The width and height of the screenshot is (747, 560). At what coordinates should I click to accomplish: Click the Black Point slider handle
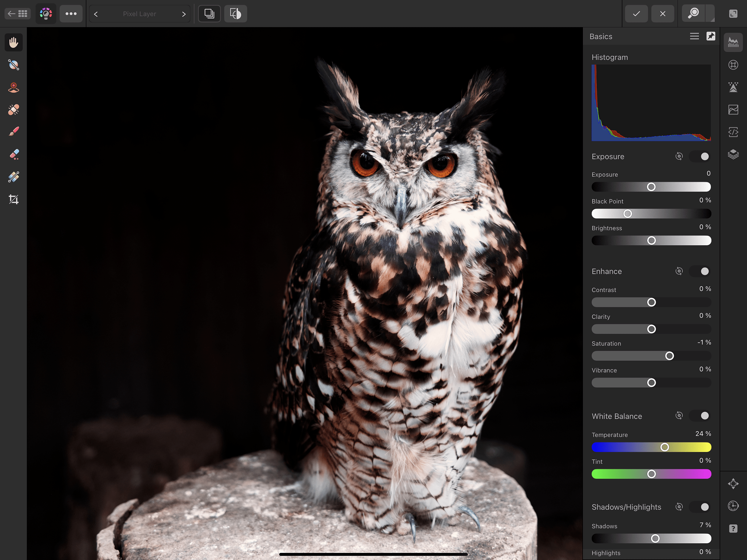coord(627,213)
